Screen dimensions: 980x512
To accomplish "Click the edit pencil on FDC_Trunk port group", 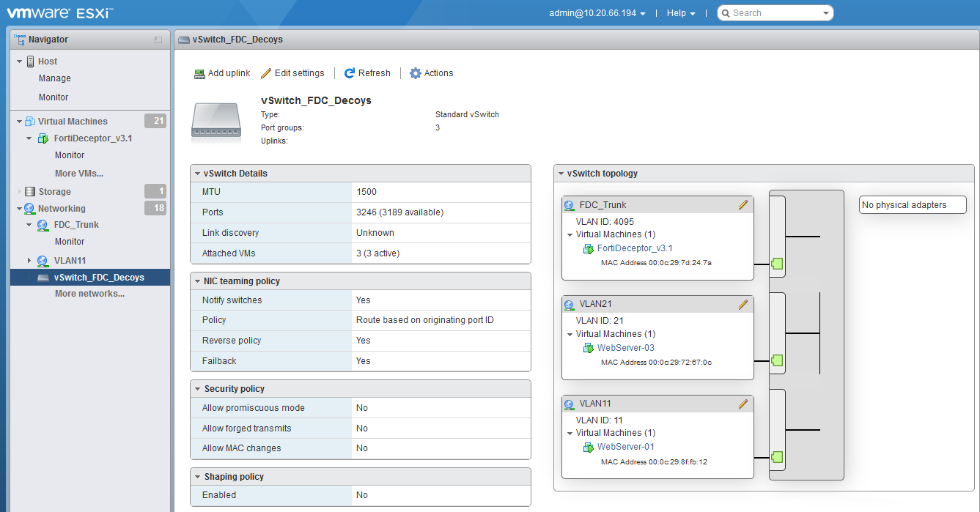I will point(743,205).
